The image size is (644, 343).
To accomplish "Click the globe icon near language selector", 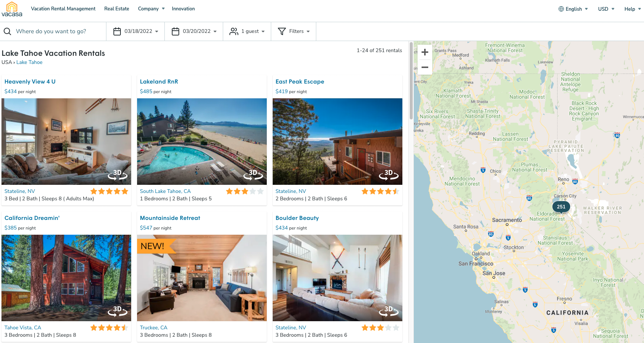I will click(x=561, y=9).
